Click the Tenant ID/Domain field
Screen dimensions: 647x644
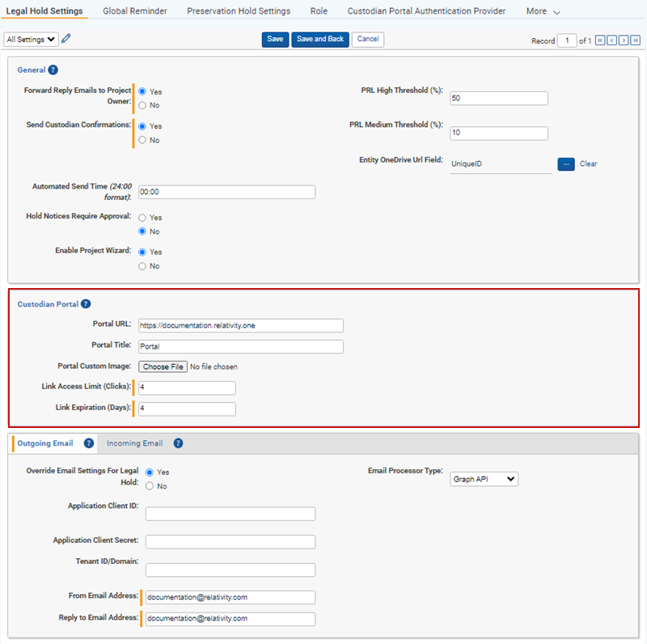pyautogui.click(x=230, y=570)
